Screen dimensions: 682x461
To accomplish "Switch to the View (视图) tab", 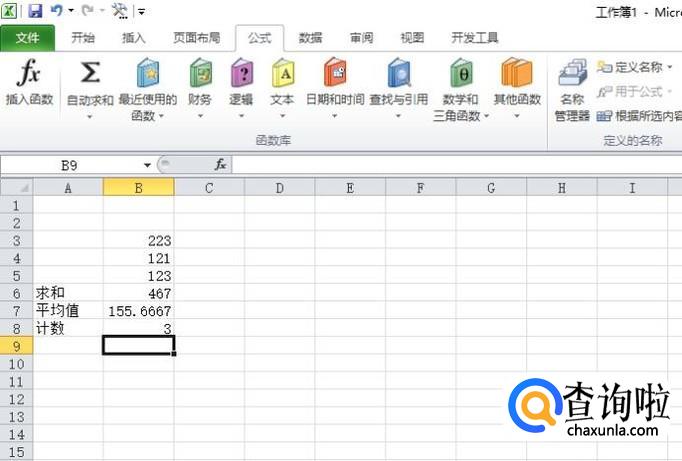I will [412, 38].
